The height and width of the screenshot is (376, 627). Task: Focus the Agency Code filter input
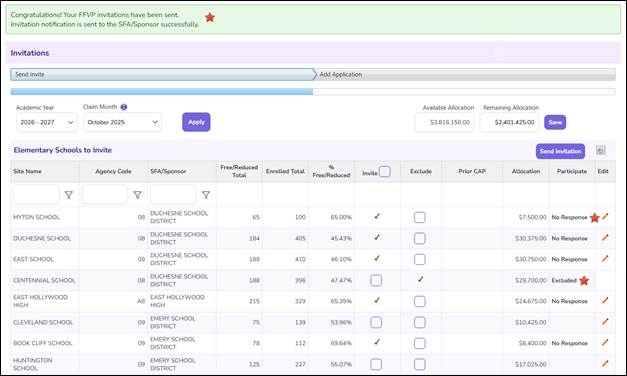(105, 195)
